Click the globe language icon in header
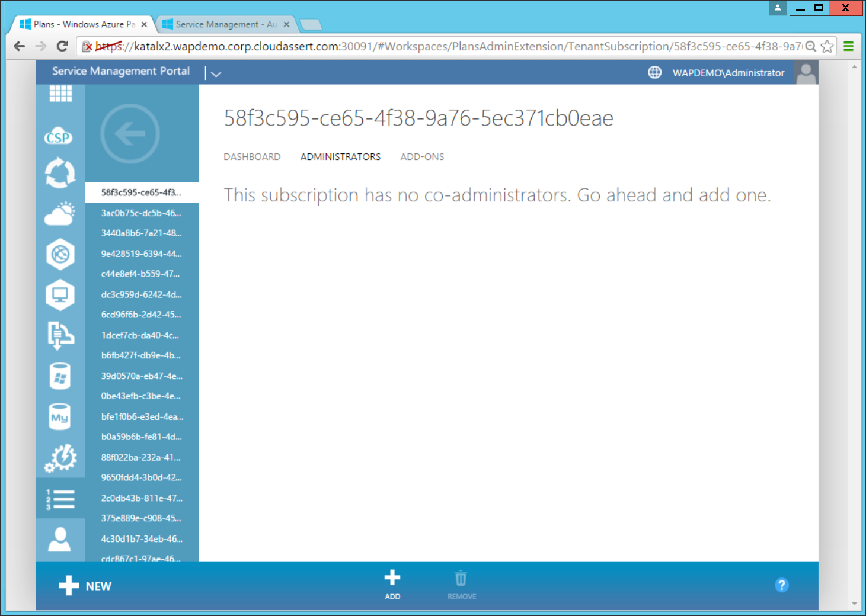 pos(654,72)
